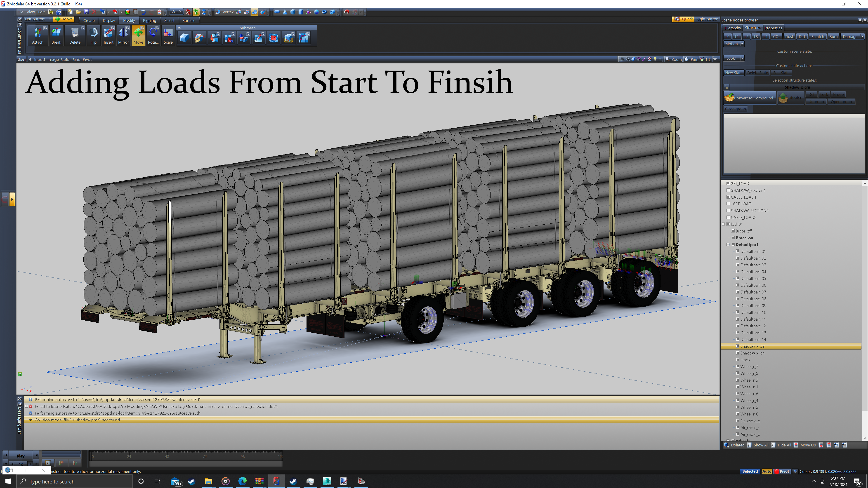
Task: Collapse the lod_01 tree node
Action: coord(723,224)
